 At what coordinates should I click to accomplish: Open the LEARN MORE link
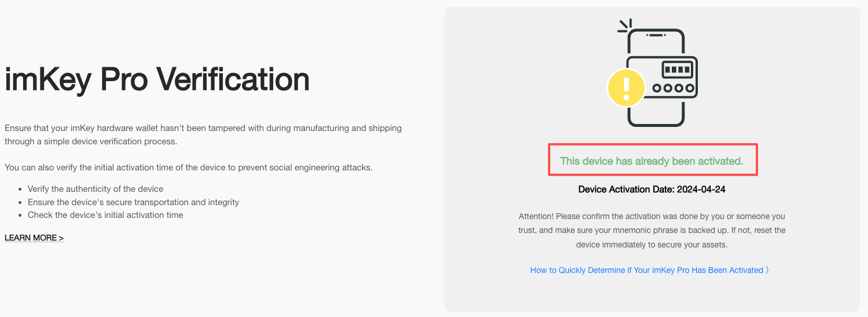[34, 238]
